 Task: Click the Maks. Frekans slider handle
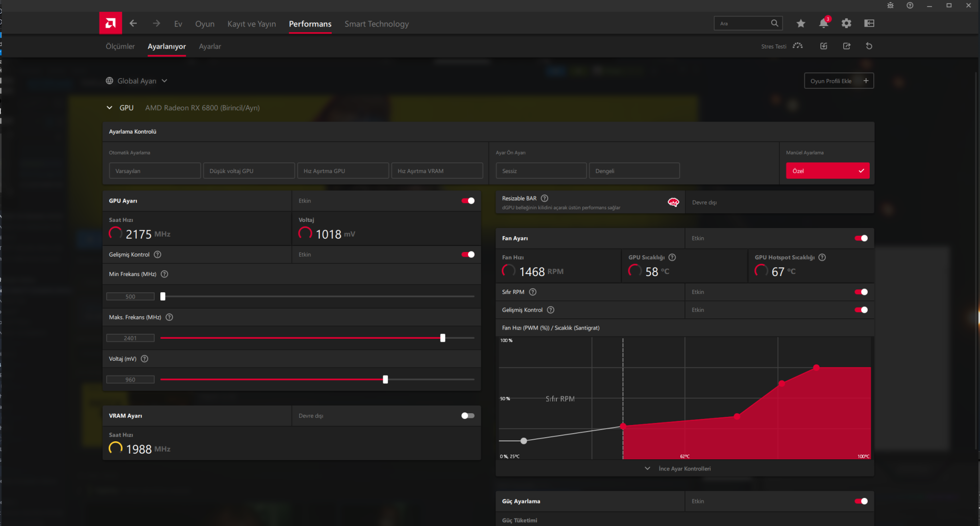point(443,338)
